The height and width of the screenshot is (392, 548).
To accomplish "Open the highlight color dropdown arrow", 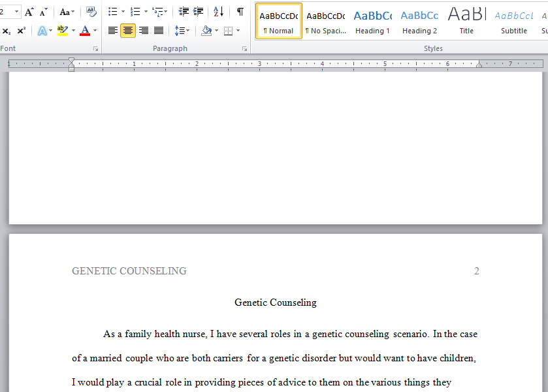I will (x=73, y=31).
